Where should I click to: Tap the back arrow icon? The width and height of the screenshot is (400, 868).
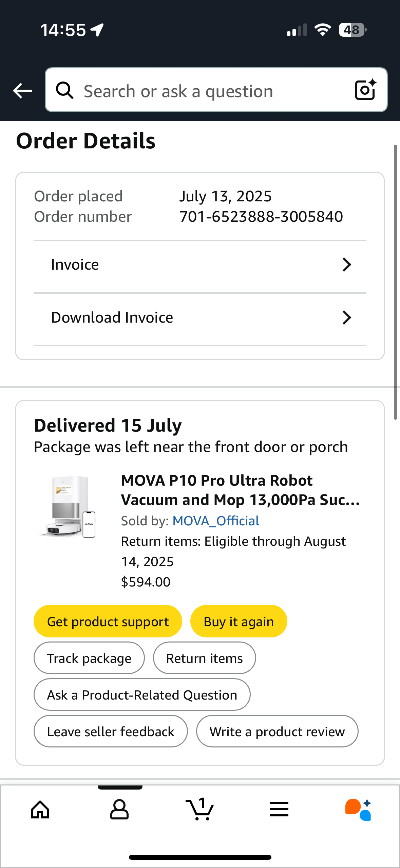22,91
